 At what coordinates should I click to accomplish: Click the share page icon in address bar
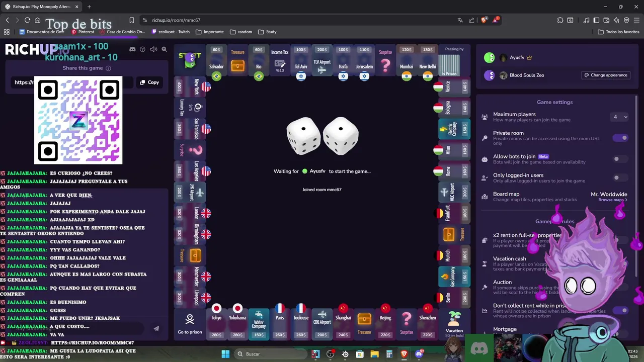click(471, 20)
